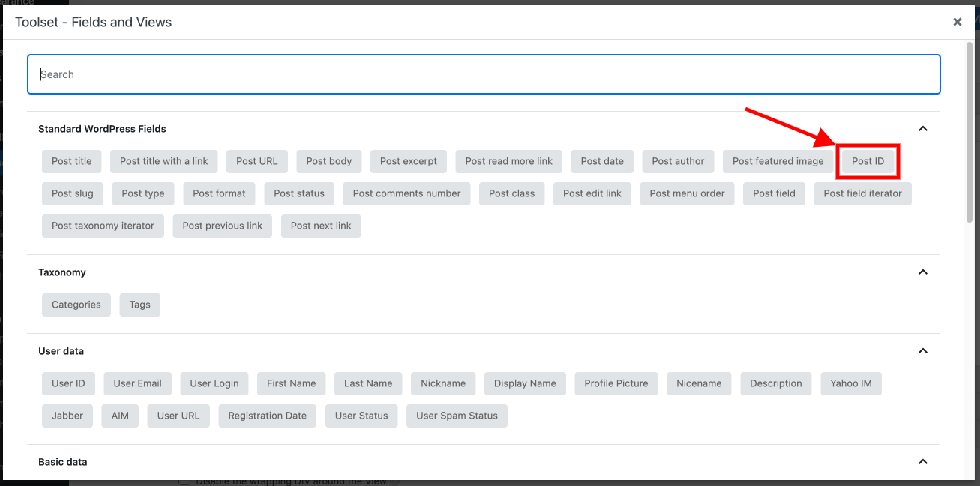Image resolution: width=980 pixels, height=486 pixels.
Task: Select the AIM field
Action: [120, 415]
